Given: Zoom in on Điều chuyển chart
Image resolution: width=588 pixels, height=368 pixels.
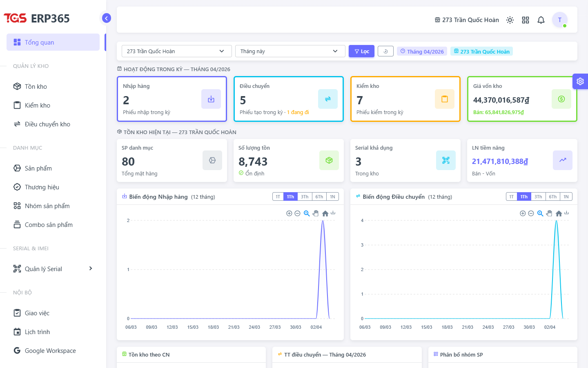Looking at the screenshot, I should pos(523,213).
